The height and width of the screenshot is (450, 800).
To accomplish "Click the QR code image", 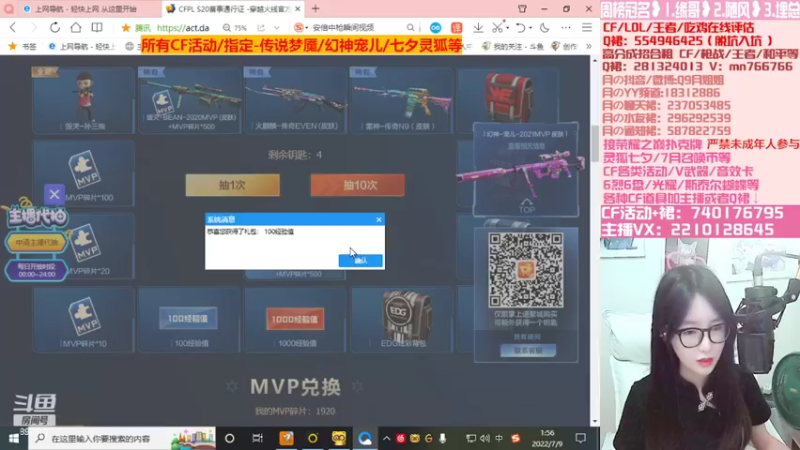I will click(526, 270).
